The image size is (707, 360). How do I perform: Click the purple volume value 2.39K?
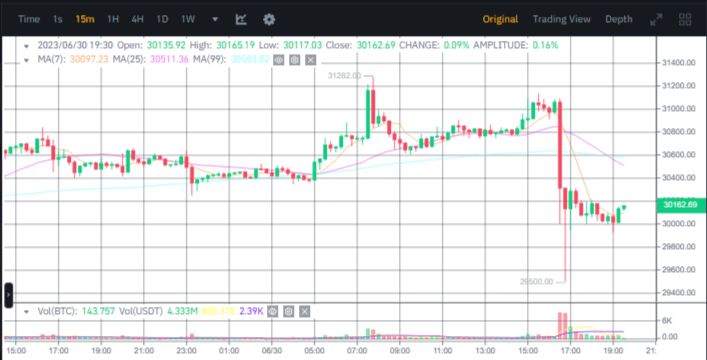coord(252,311)
